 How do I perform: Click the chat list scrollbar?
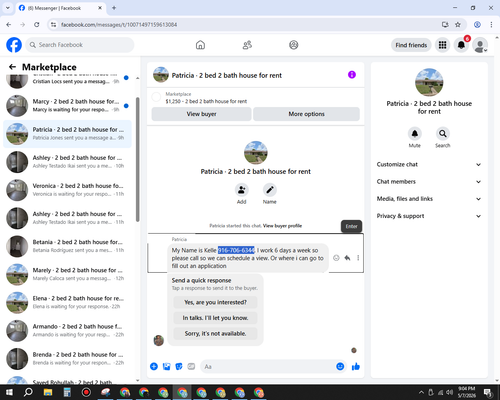pyautogui.click(x=137, y=159)
